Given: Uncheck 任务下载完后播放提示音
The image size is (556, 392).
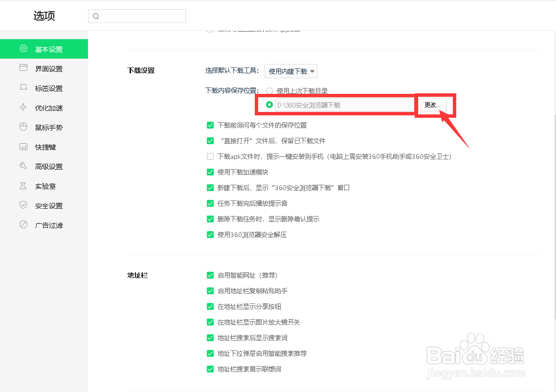Looking at the screenshot, I should click(210, 203).
